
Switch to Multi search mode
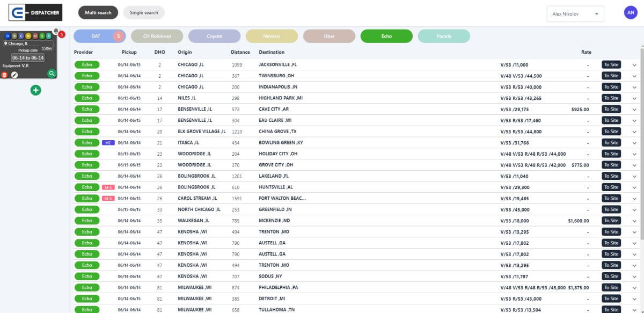98,12
